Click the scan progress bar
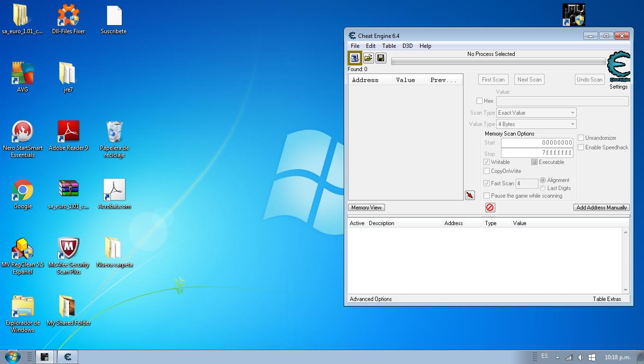This screenshot has width=644, height=364. (x=498, y=62)
